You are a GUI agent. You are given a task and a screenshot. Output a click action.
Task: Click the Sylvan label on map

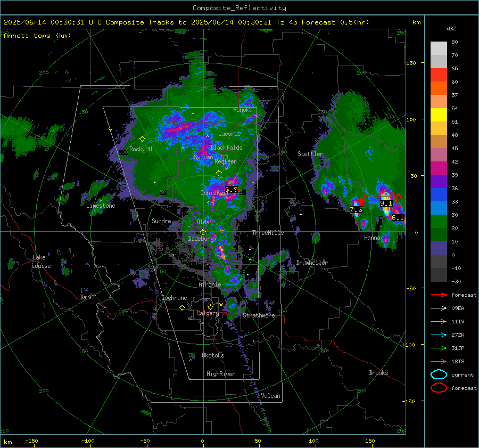point(203,157)
